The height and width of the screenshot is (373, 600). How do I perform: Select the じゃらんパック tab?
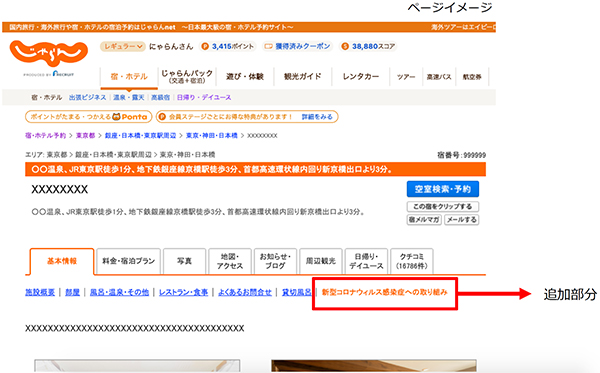point(187,77)
